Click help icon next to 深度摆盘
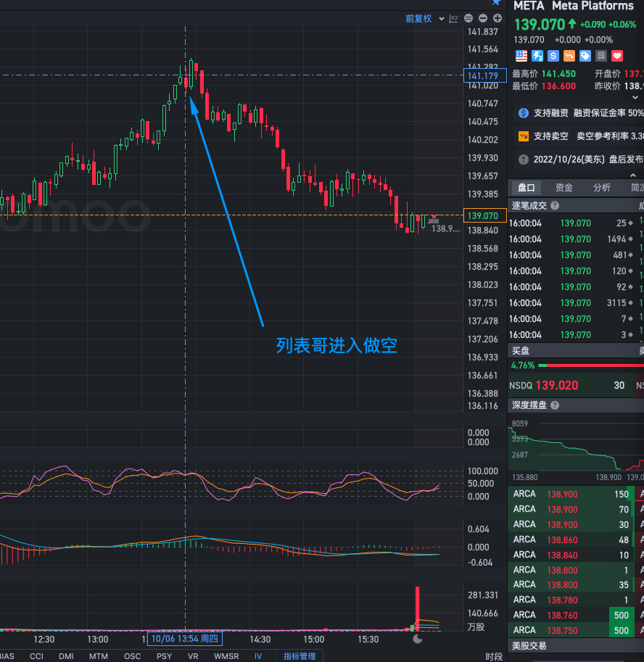This screenshot has width=644, height=662. (x=555, y=405)
